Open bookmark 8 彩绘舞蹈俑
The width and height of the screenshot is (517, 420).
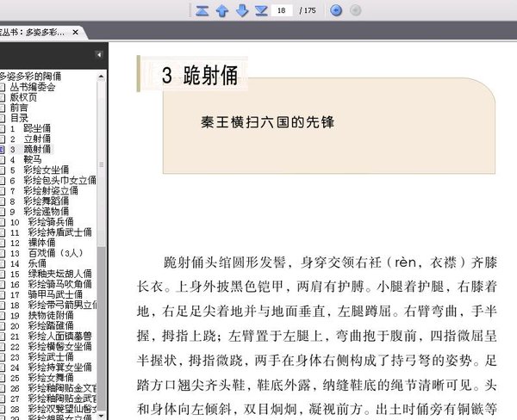(40, 201)
